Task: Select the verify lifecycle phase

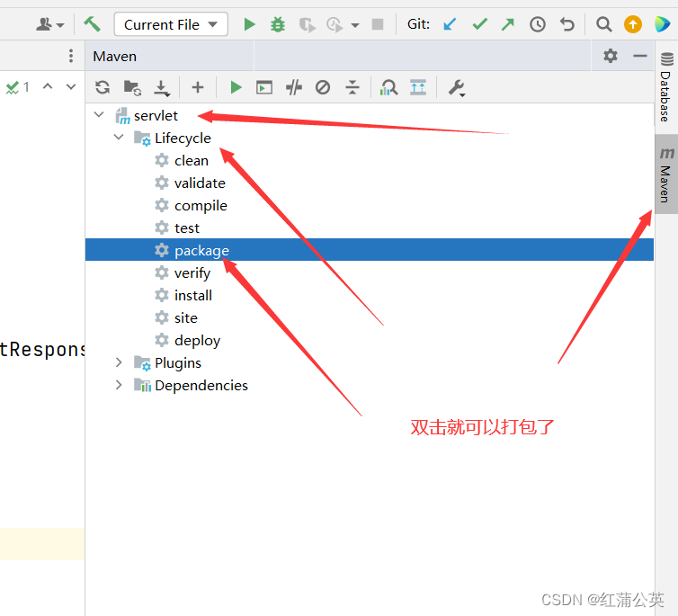Action: pyautogui.click(x=192, y=273)
